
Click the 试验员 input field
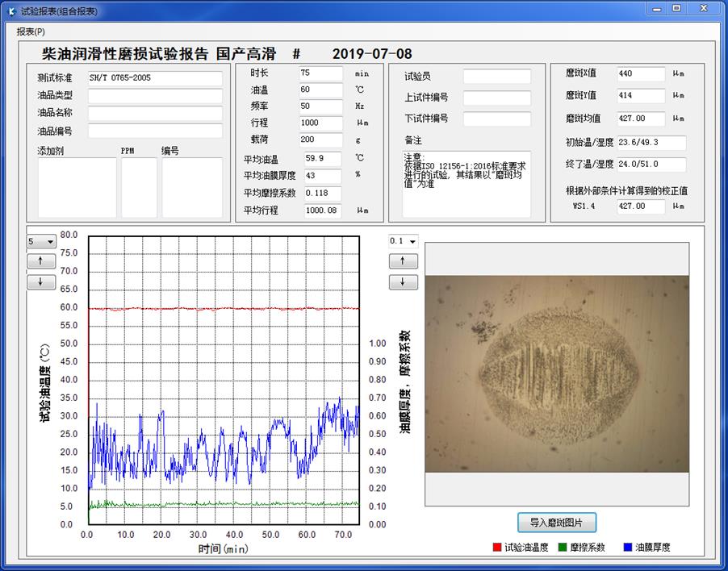pos(497,77)
